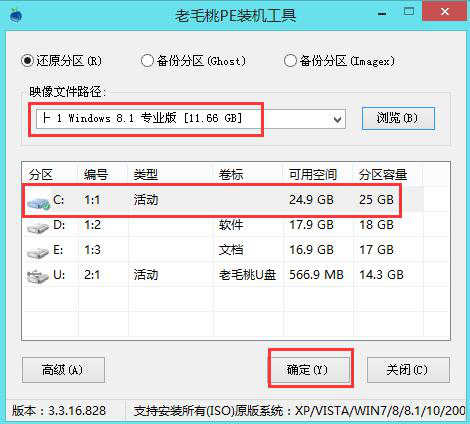The width and height of the screenshot is (470, 424).
Task: Click the 软件 volume label
Action: tap(231, 225)
